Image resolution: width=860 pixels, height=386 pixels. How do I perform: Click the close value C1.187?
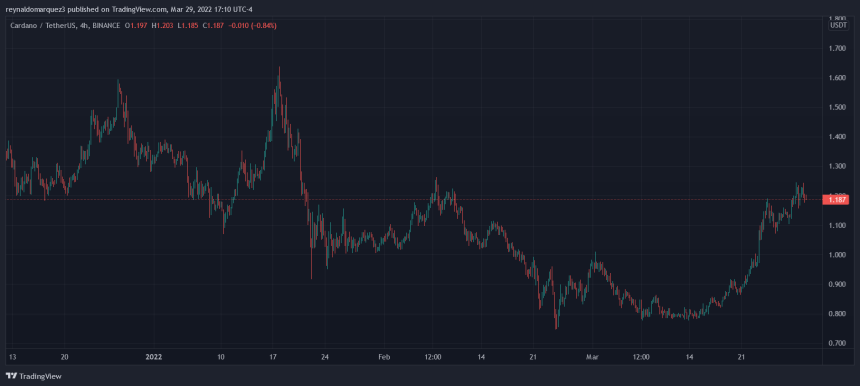[x=212, y=25]
